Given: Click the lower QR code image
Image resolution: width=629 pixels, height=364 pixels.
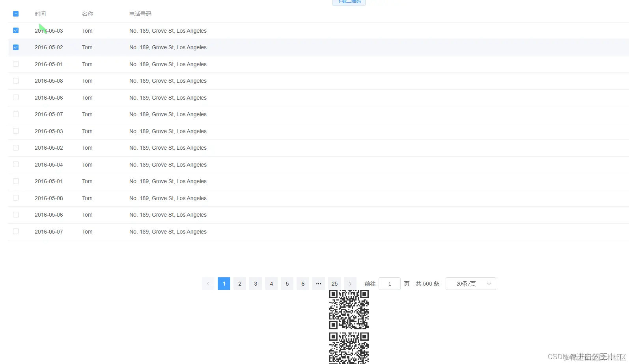Looking at the screenshot, I should [349, 348].
